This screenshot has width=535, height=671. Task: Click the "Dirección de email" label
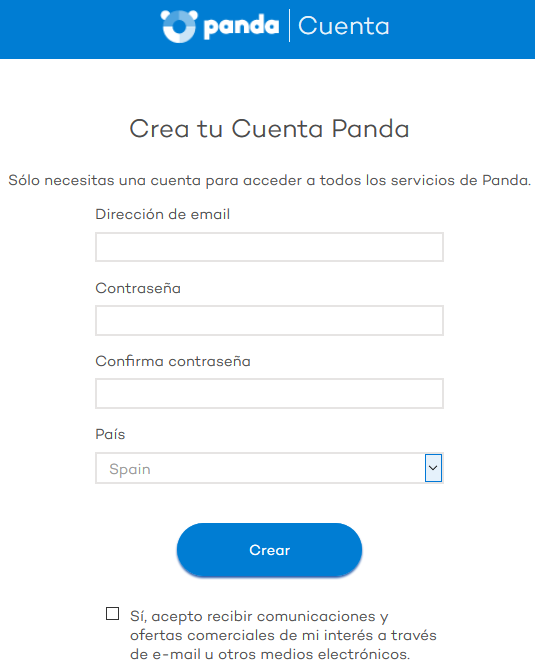[163, 214]
